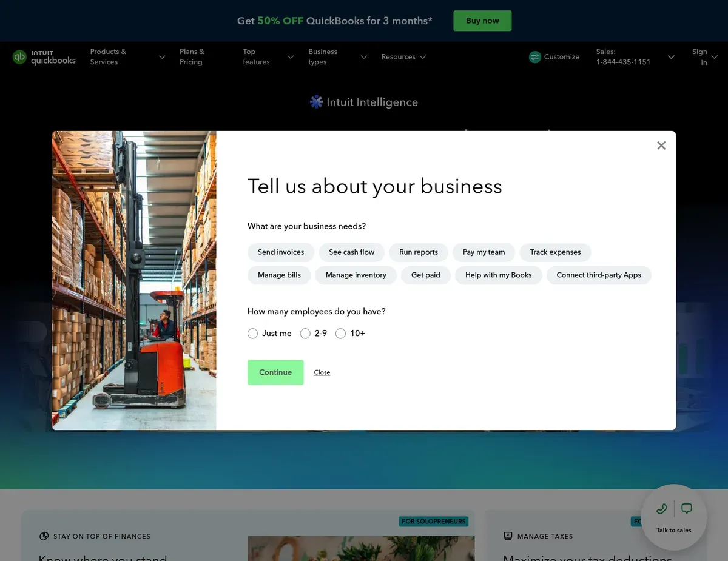This screenshot has width=728, height=561.
Task: Click the Intuit Intelligence star icon
Action: click(x=316, y=102)
